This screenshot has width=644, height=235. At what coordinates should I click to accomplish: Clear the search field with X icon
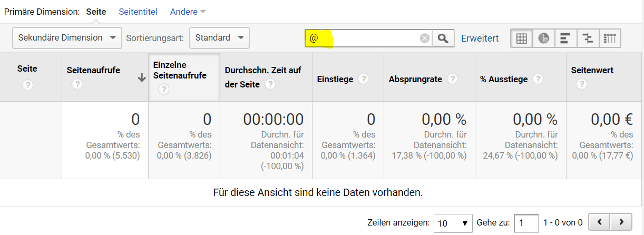tap(424, 38)
